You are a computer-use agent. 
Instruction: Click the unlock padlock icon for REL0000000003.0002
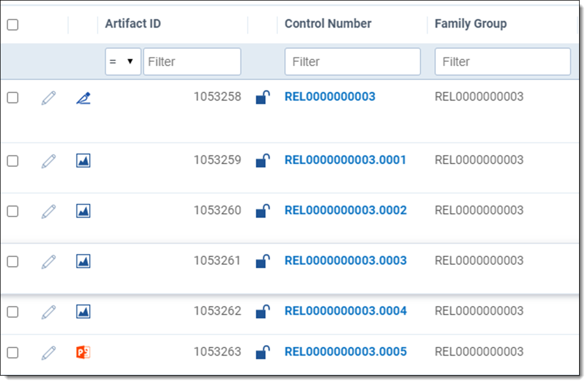tap(262, 211)
